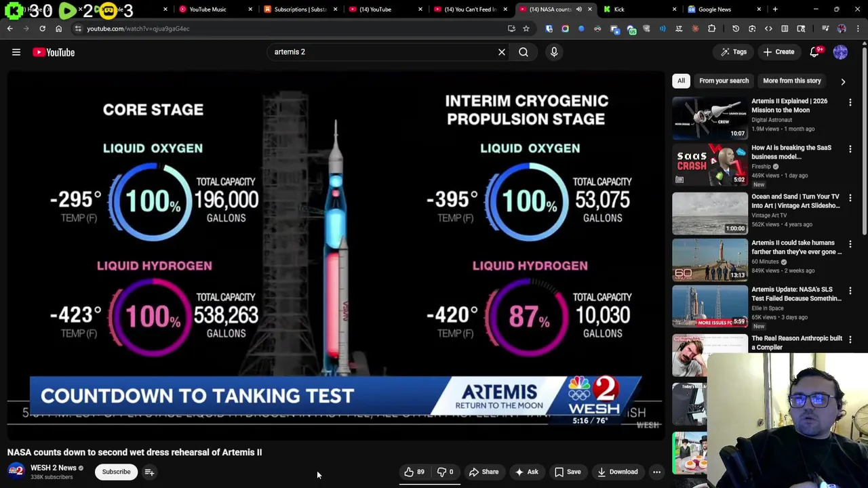
Task: Go to YouTube home via logo
Action: (54, 52)
